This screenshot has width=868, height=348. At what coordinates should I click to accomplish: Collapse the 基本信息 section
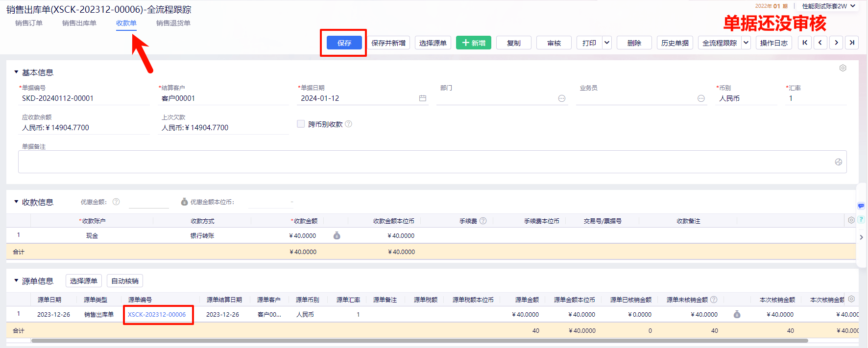coord(16,72)
